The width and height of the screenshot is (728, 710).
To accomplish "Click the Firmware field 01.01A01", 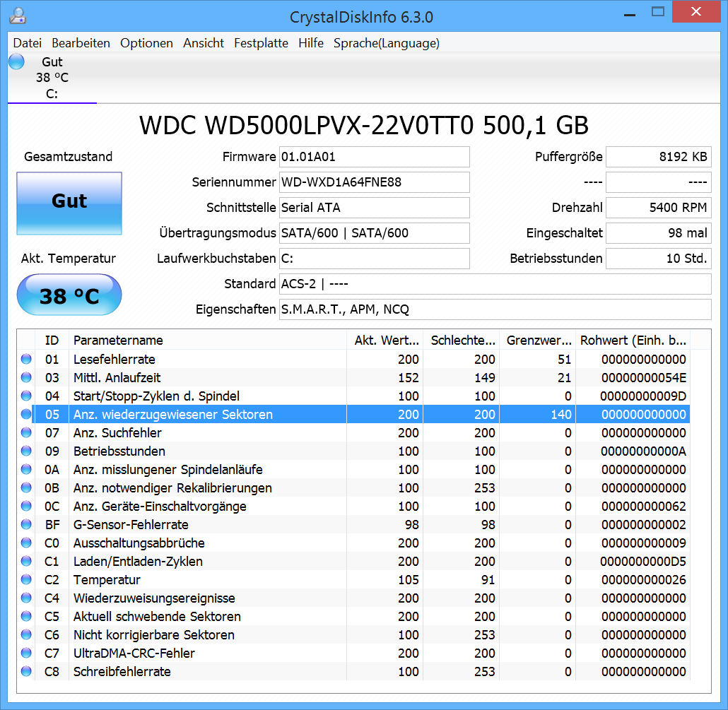I will pyautogui.click(x=374, y=157).
